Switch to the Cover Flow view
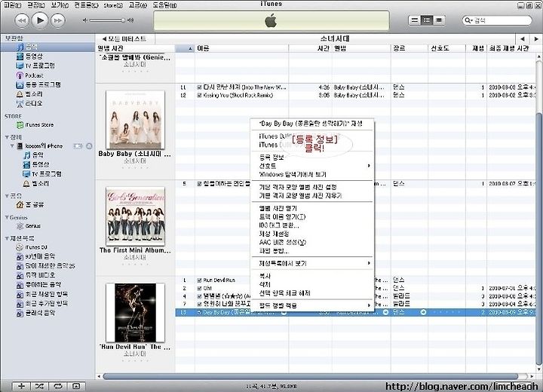This screenshot has height=392, width=543. (x=439, y=20)
